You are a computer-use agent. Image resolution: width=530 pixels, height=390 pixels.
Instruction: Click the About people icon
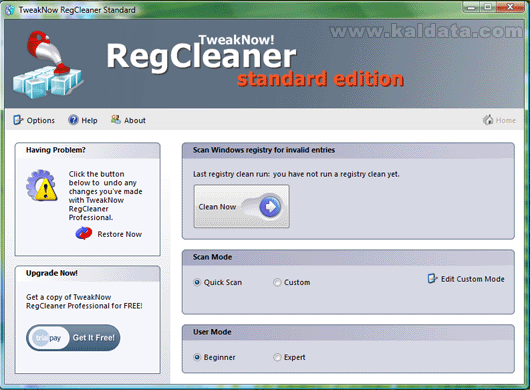116,119
